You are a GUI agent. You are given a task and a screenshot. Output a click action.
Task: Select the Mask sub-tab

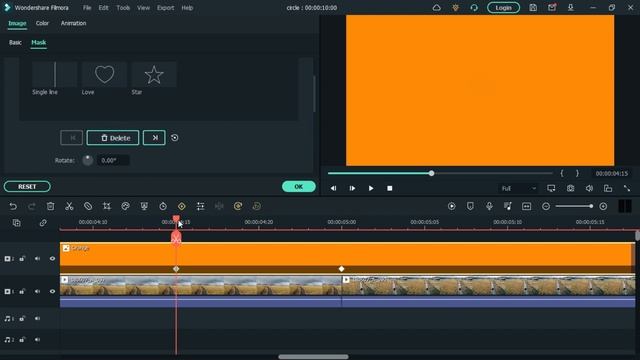pyautogui.click(x=39, y=42)
